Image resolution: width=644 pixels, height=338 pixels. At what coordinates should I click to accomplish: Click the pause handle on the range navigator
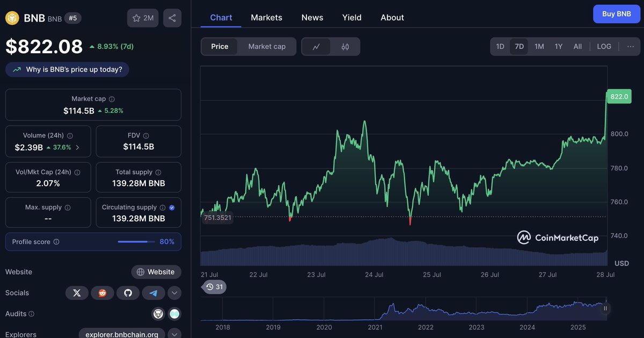605,308
